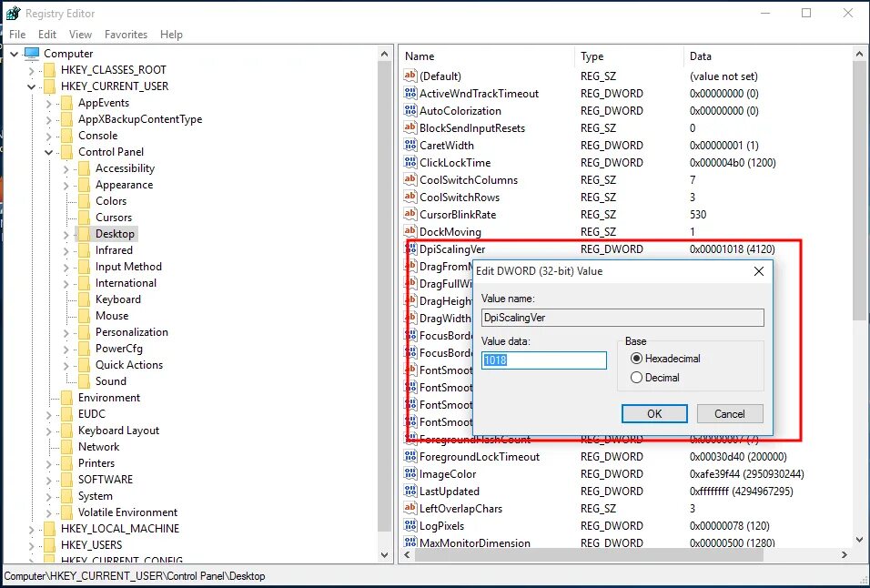This screenshot has width=870, height=588.
Task: Select the ClickLockTime value row
Action: tap(626, 163)
